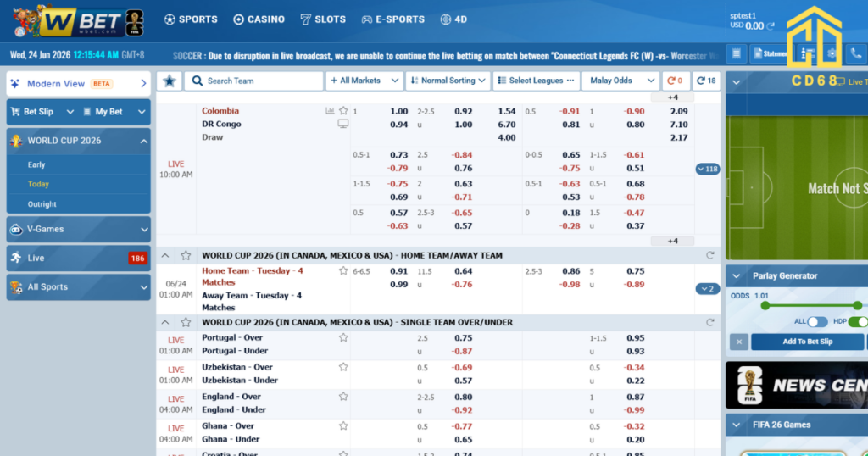This screenshot has width=868, height=456.
Task: Toggle the HDP switch in Parlay Generator
Action: [858, 321]
